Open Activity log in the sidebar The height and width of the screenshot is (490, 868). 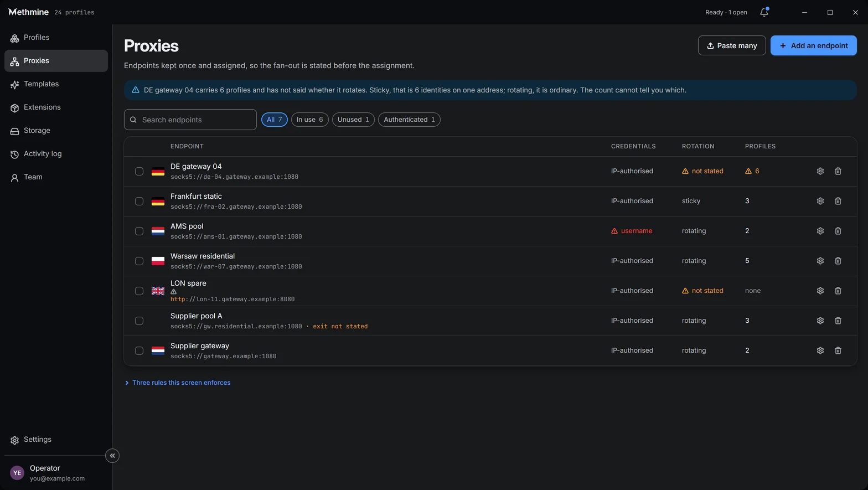tap(56, 154)
